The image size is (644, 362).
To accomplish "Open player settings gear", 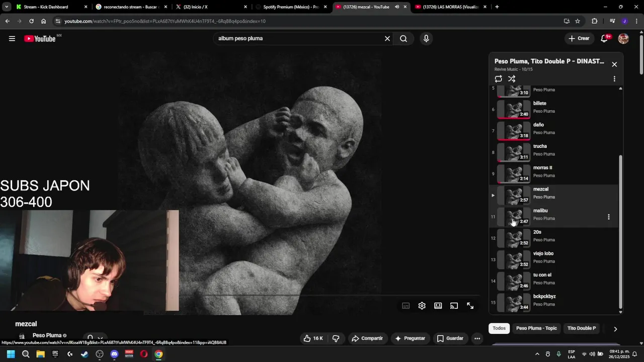I will click(422, 306).
